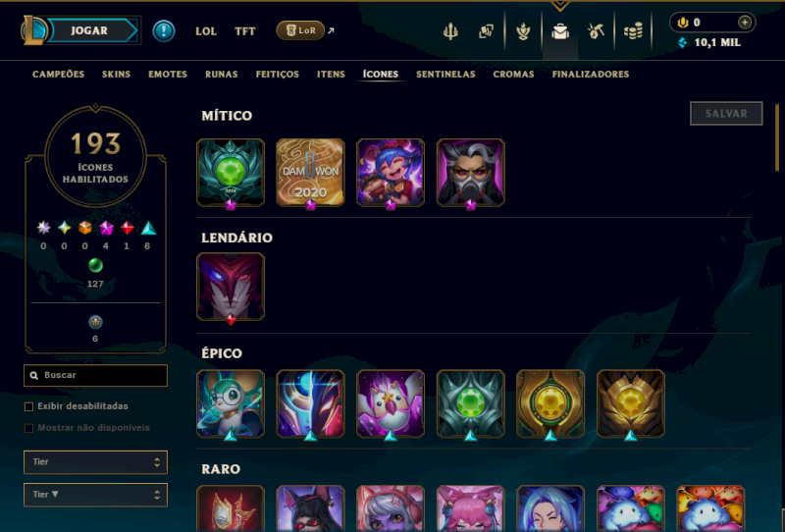
Task: Click the SALVAR button
Action: 726,114
